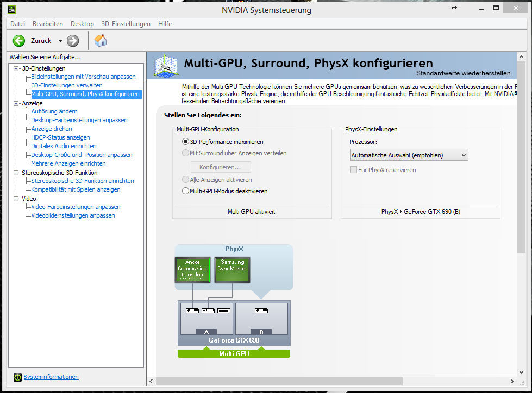
Task: Open the Hilfe menu
Action: click(x=165, y=24)
